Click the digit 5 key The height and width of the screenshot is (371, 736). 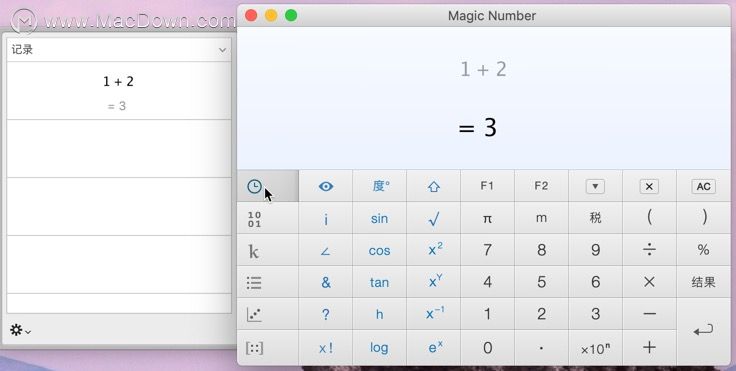[x=541, y=282]
